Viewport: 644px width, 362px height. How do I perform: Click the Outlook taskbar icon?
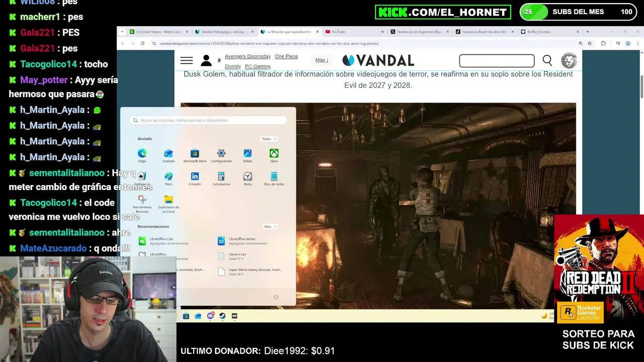[x=198, y=316]
